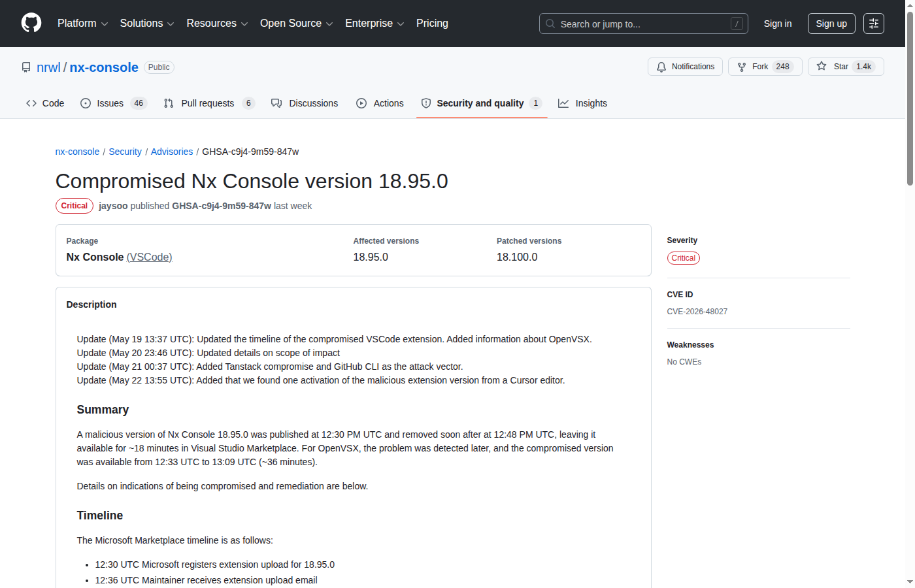Expand the Platform menu
Image resolution: width=915 pixels, height=588 pixels.
pos(82,23)
